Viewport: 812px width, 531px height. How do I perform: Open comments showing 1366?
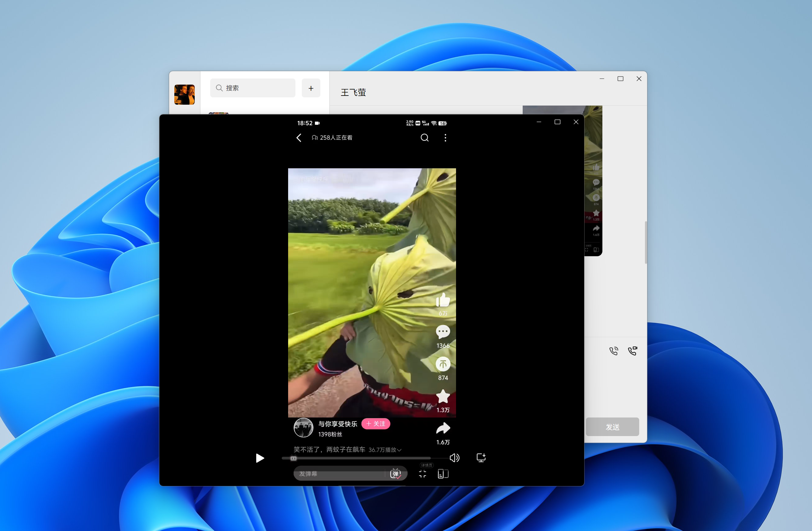[443, 332]
